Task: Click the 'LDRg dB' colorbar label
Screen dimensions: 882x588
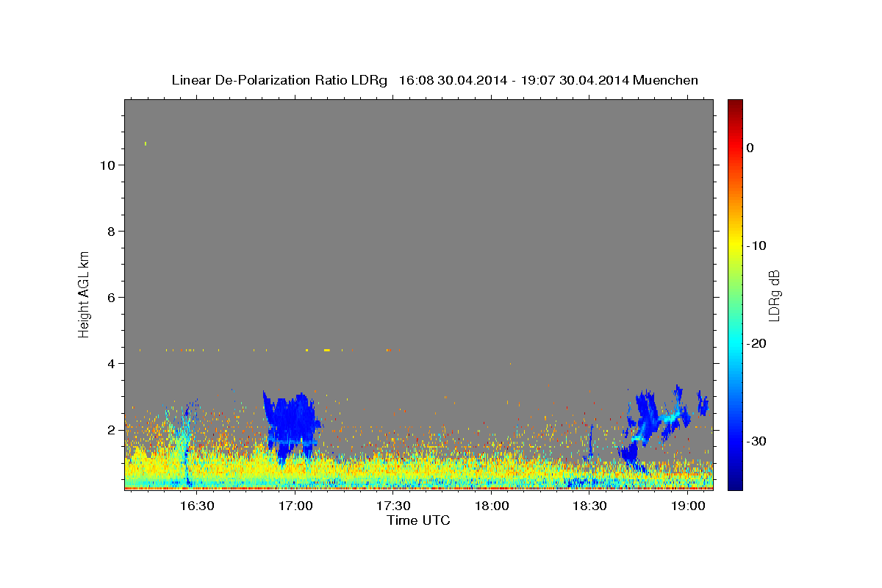Action: [x=773, y=295]
